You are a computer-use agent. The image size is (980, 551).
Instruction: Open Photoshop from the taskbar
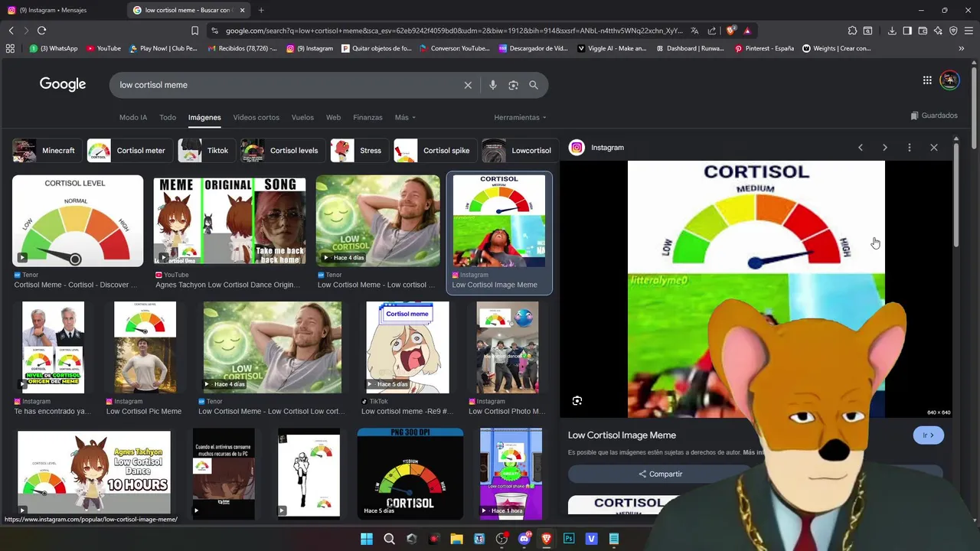(x=569, y=539)
